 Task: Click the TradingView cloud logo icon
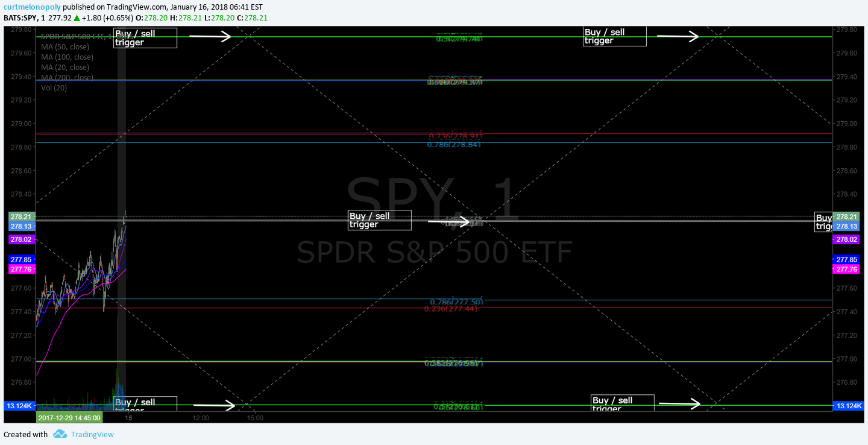coord(60,434)
